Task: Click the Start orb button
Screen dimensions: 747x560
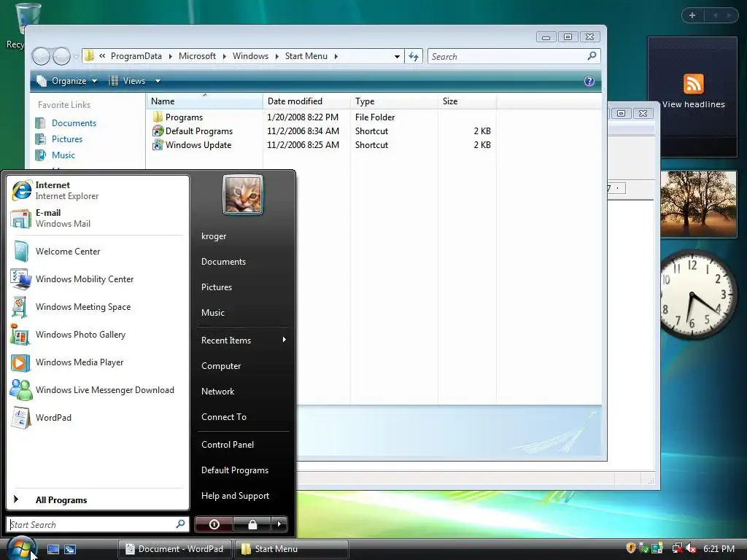Action: pos(21,548)
